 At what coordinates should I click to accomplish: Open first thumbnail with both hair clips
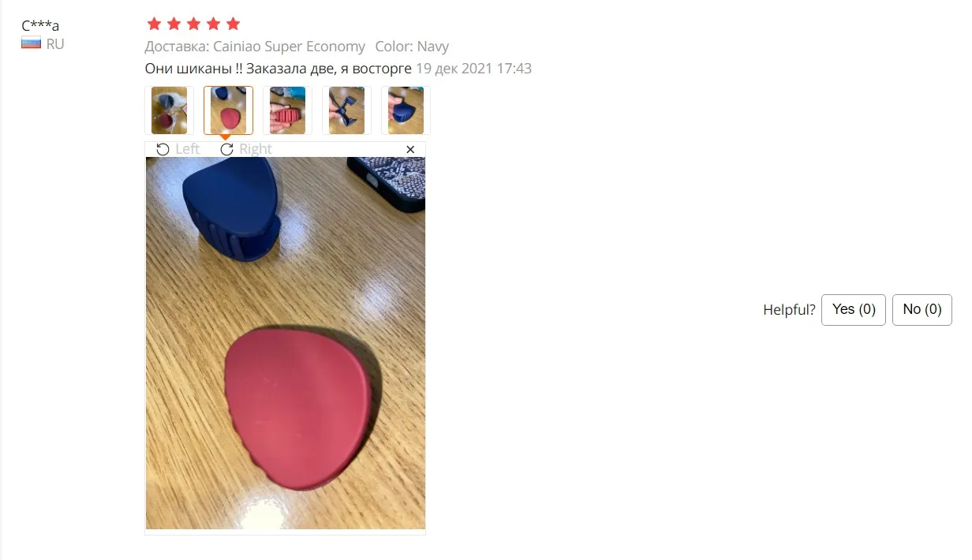pyautogui.click(x=170, y=110)
